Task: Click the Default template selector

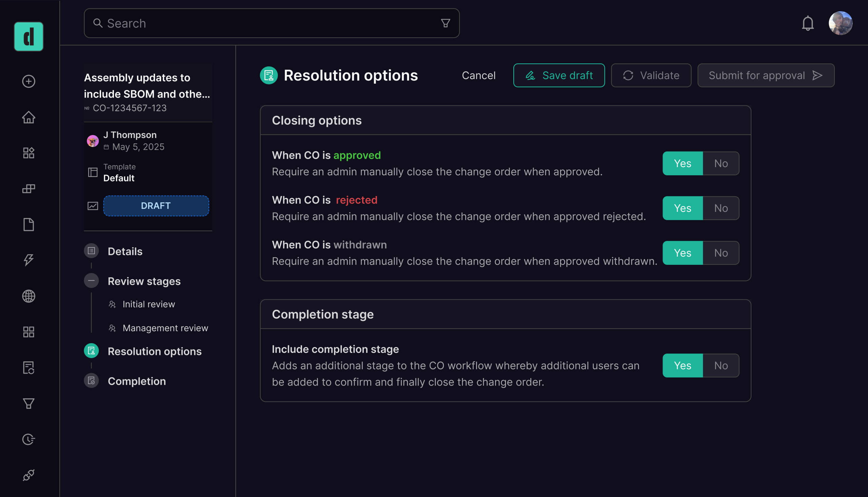Action: point(119,178)
